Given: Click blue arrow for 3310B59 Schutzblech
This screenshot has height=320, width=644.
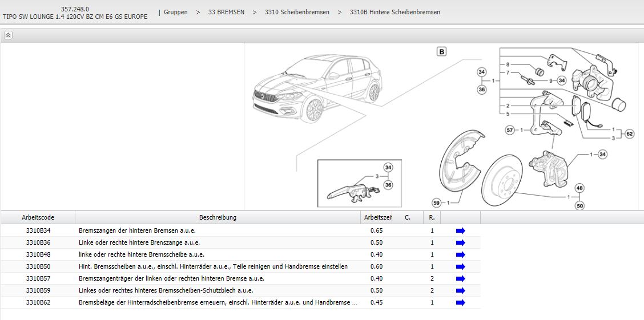Looking at the screenshot, I should 461,290.
